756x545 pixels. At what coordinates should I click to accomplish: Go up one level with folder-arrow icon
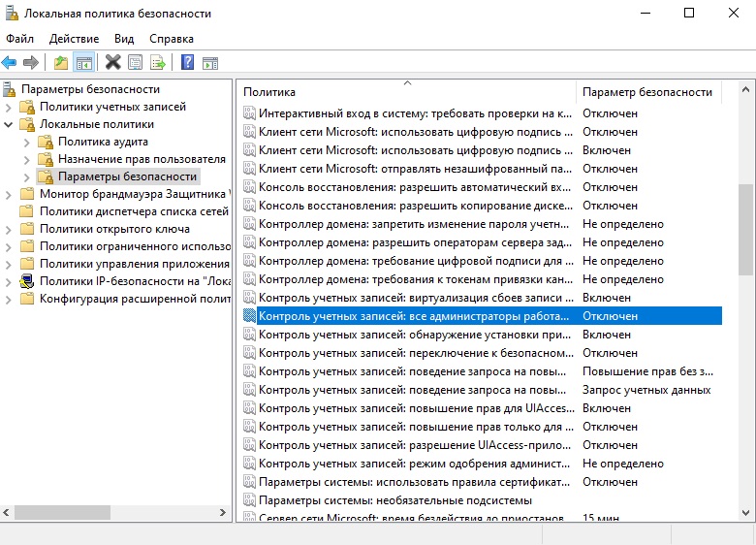[x=61, y=63]
